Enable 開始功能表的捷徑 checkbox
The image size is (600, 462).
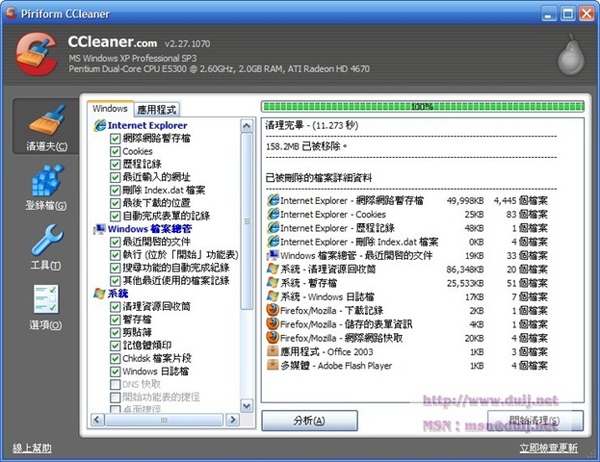pyautogui.click(x=115, y=397)
